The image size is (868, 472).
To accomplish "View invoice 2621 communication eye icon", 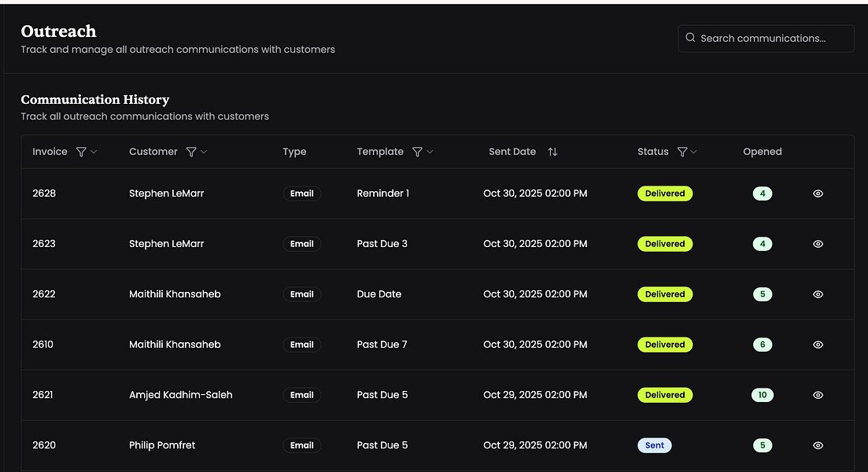I will coord(818,395).
